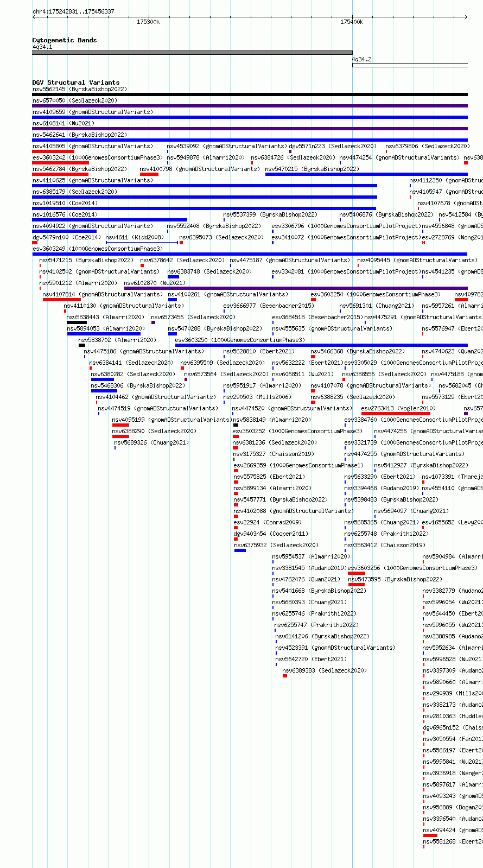483x868 pixels.
Task: Click the nsv1019510 (Coe2014) label
Action: point(65,203)
